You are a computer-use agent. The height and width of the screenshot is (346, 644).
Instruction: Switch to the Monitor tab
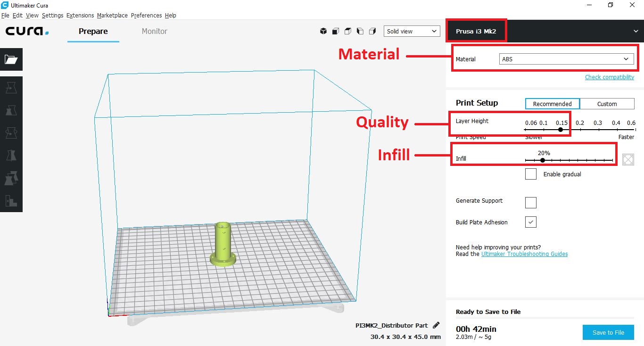(x=155, y=31)
